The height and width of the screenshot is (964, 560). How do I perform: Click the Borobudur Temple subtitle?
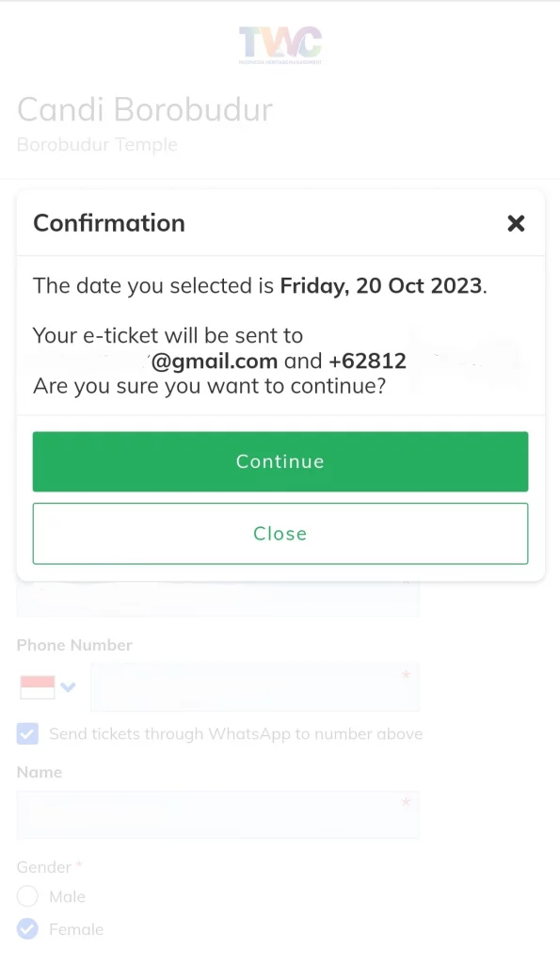97,144
